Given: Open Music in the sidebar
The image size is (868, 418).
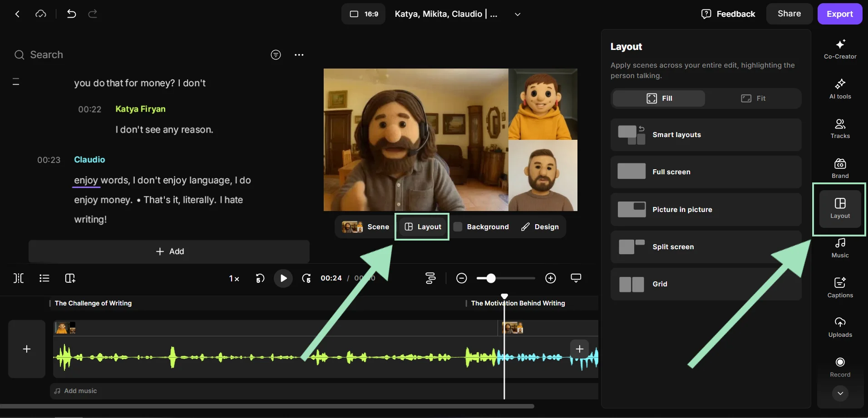Looking at the screenshot, I should pyautogui.click(x=840, y=248).
